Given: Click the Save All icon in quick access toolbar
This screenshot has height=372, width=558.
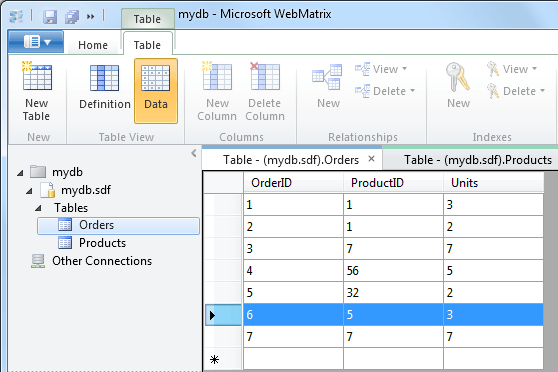Looking at the screenshot, I should coord(72,16).
